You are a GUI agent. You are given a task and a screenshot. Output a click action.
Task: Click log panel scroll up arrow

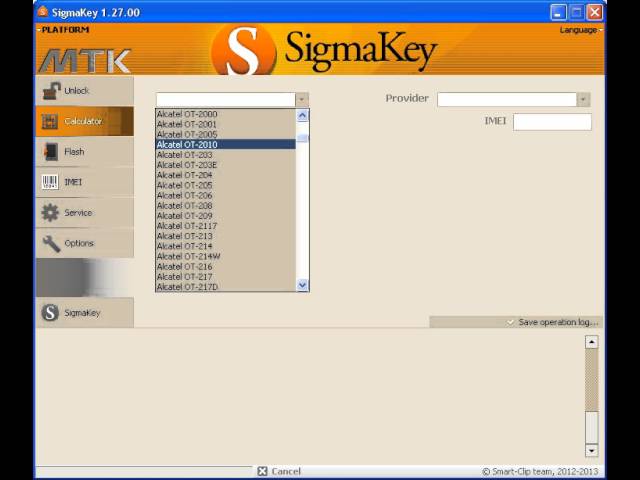(591, 342)
